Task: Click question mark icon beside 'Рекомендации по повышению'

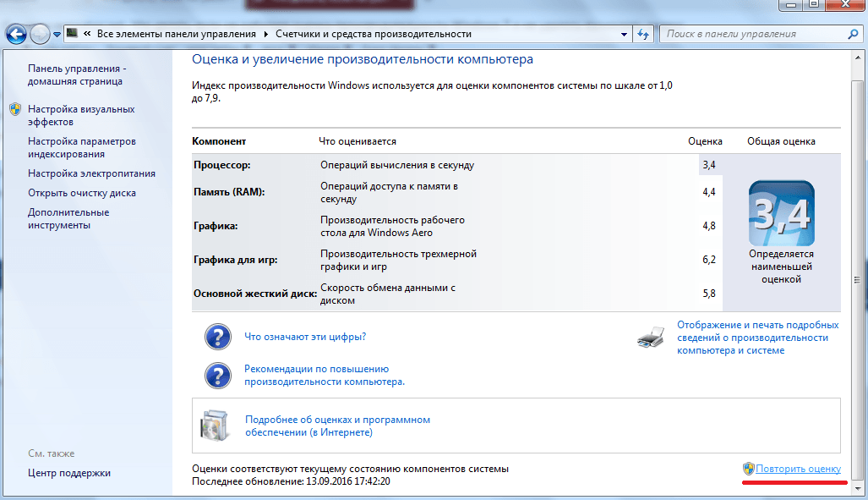Action: (x=217, y=375)
